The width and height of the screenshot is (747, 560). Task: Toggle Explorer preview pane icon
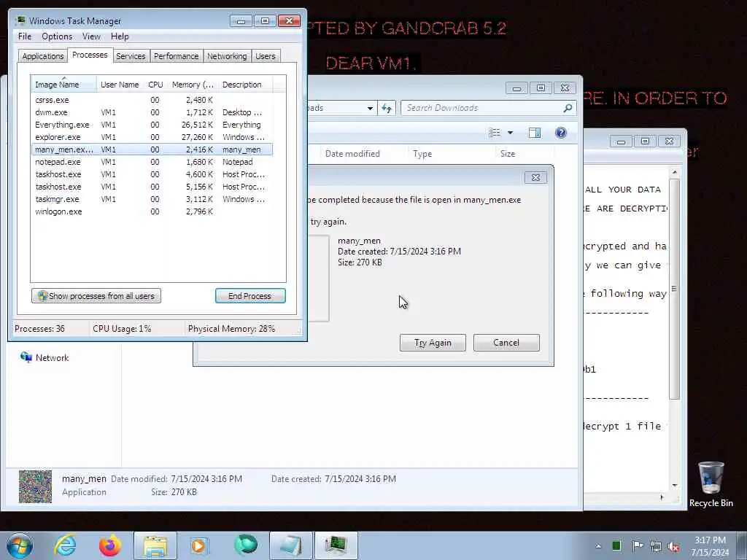(x=535, y=133)
